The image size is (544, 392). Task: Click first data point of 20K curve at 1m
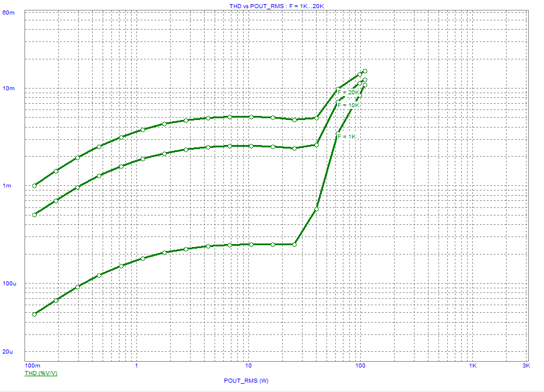34,186
